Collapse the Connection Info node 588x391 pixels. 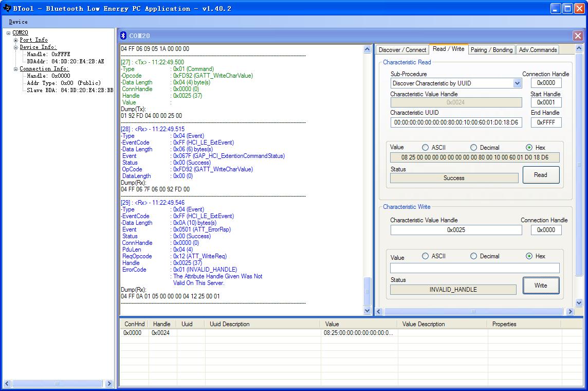[16, 69]
